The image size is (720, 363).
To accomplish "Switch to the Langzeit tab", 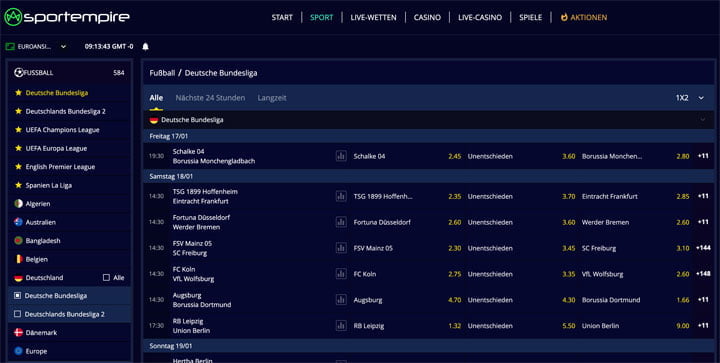I will click(272, 98).
